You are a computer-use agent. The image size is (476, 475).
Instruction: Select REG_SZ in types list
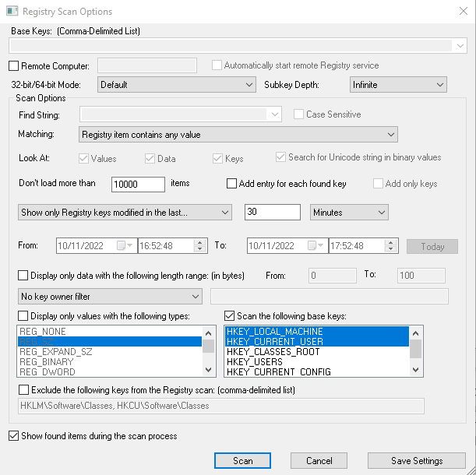110,341
